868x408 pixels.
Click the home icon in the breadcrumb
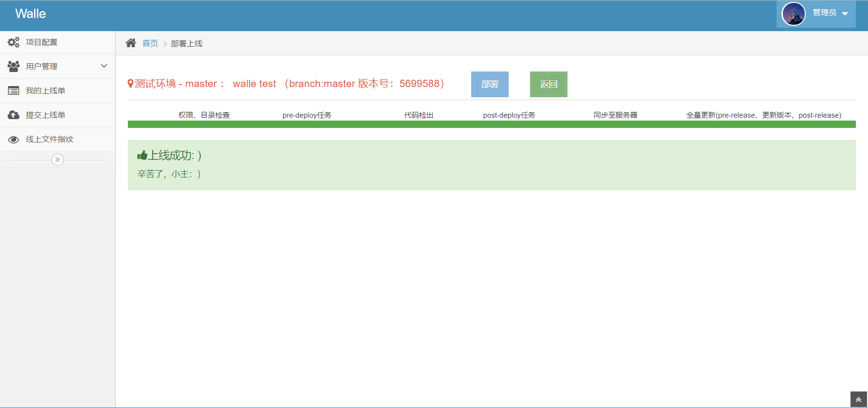coord(131,43)
